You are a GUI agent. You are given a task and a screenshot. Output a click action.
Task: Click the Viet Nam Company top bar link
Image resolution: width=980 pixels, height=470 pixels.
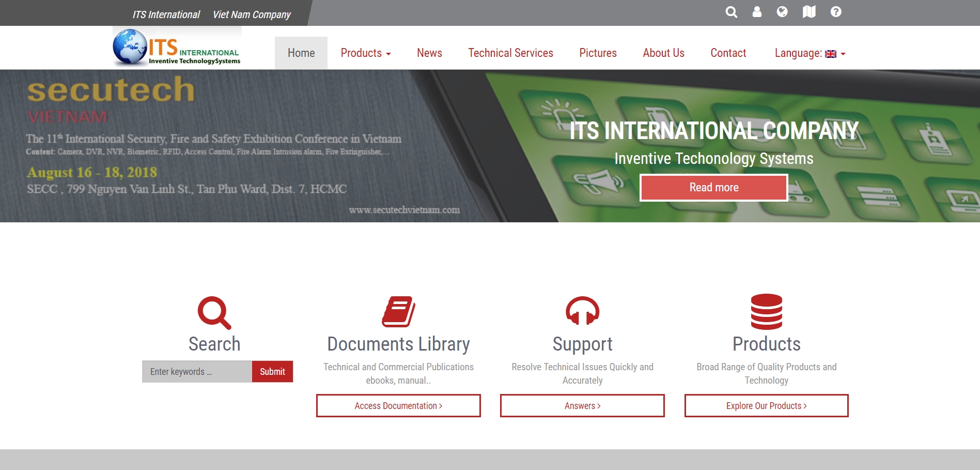[x=252, y=14]
